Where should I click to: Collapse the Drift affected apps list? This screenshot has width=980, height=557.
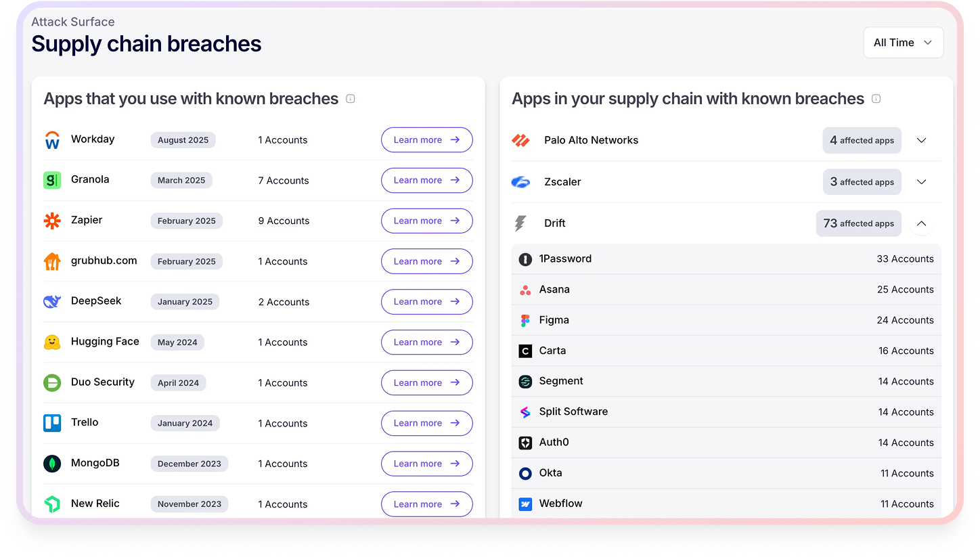click(x=921, y=223)
